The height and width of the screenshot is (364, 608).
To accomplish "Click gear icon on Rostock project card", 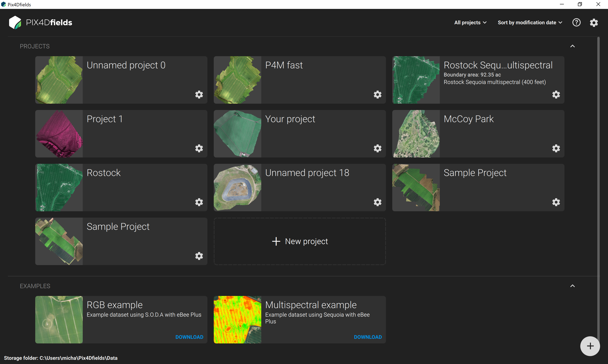I will pyautogui.click(x=199, y=202).
